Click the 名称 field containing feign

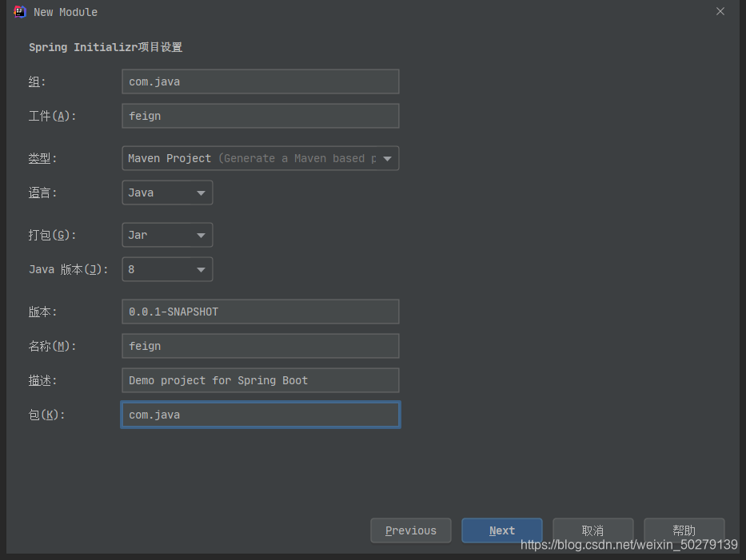click(260, 346)
